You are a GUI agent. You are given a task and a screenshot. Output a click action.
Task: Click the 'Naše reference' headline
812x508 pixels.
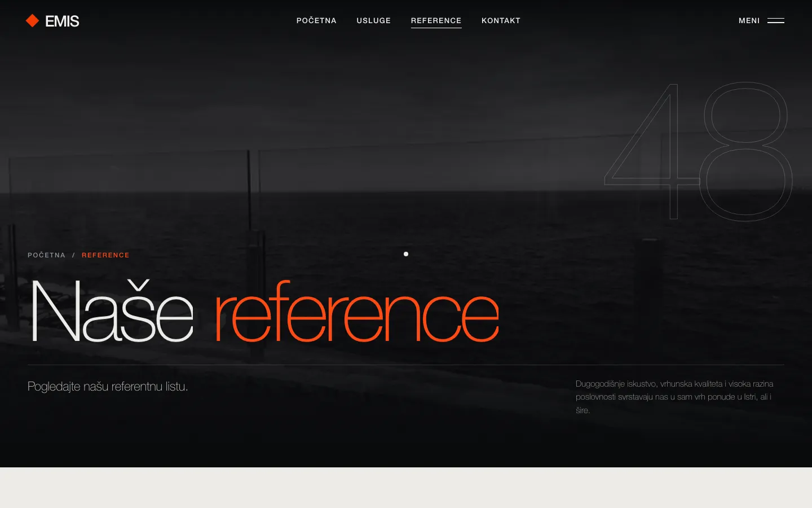pos(264,312)
